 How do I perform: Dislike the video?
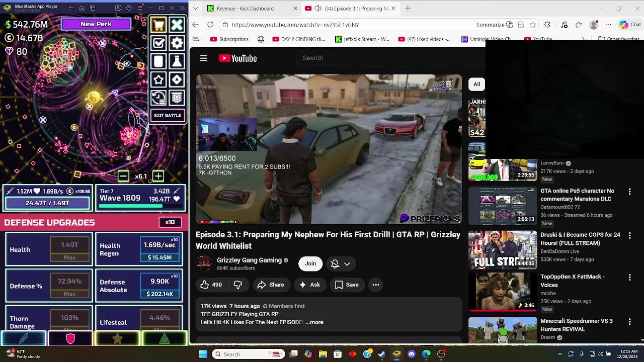tap(238, 285)
